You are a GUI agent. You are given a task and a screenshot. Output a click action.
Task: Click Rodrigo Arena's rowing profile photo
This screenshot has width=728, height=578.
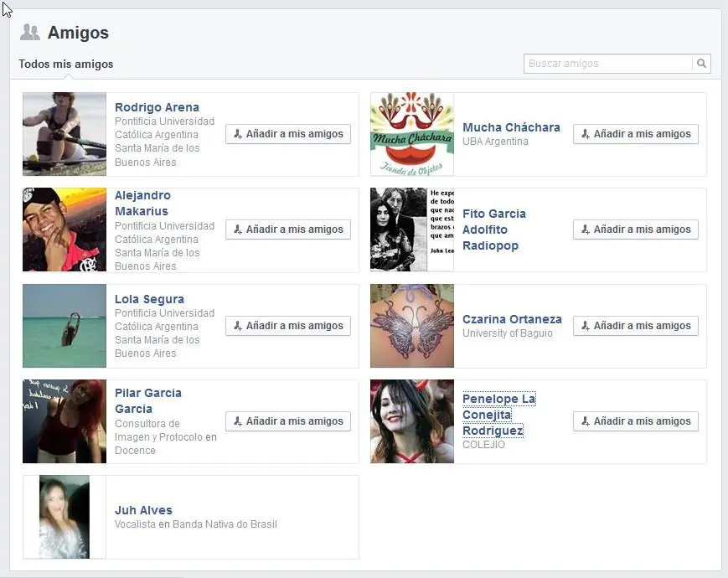[65, 134]
